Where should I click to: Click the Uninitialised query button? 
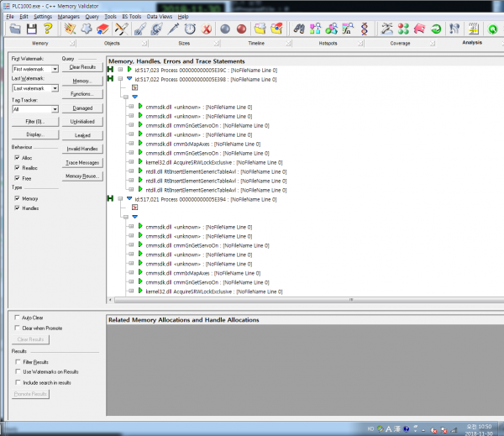82,122
